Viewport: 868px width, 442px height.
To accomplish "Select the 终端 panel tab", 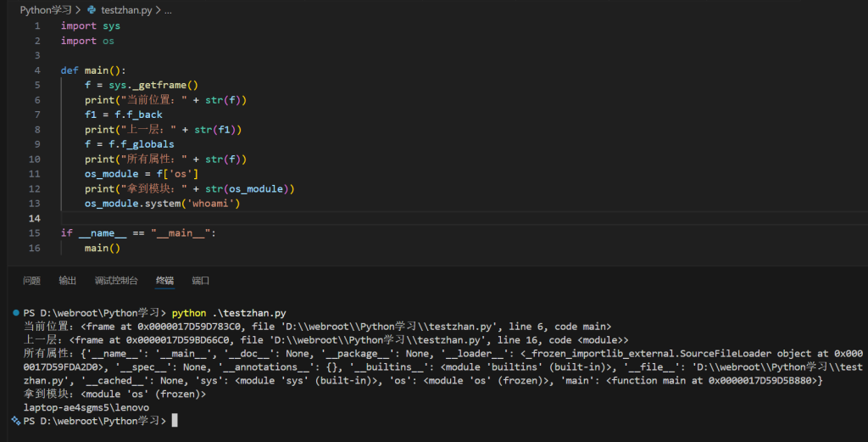I will coord(164,281).
